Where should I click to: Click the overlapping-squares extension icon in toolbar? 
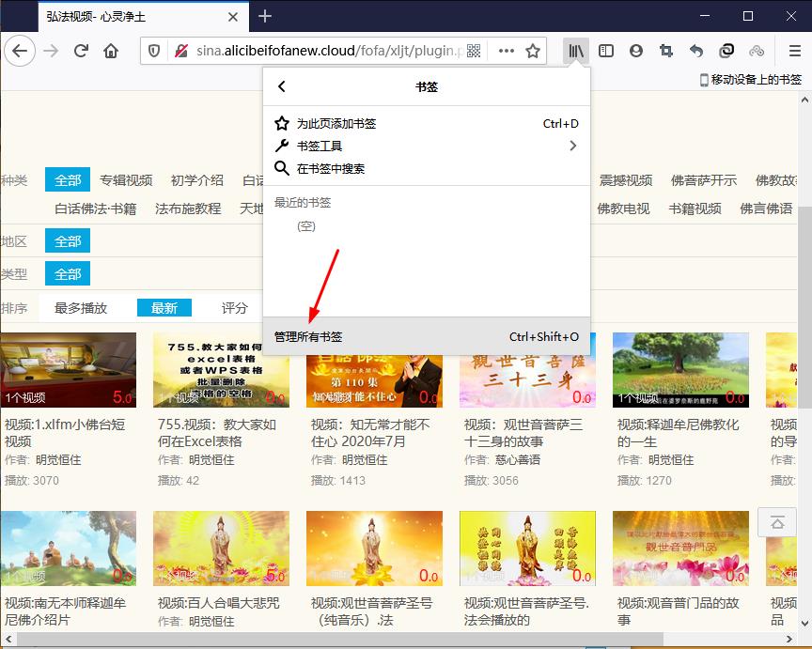[x=726, y=51]
